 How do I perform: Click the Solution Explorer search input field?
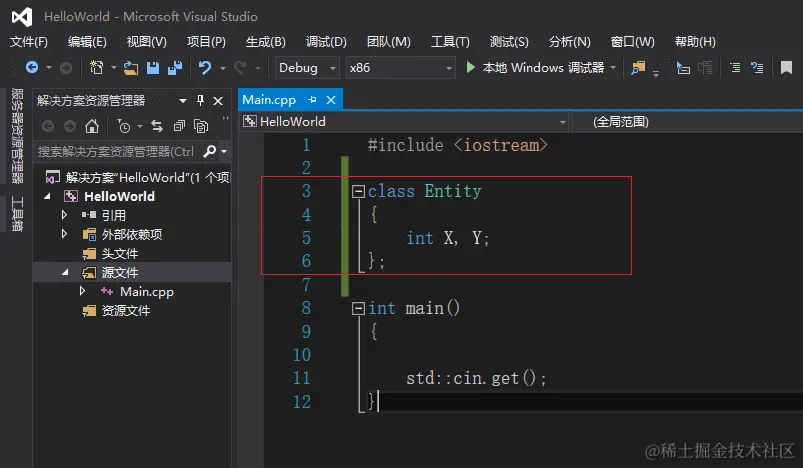(117, 152)
